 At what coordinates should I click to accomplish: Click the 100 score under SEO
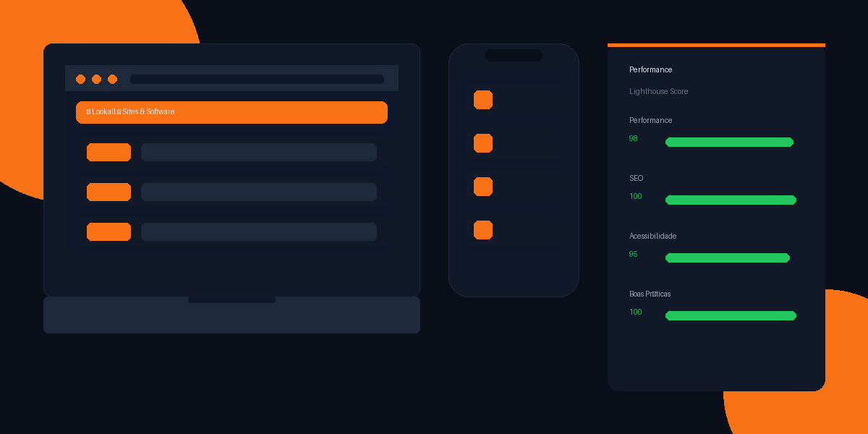pos(635,196)
